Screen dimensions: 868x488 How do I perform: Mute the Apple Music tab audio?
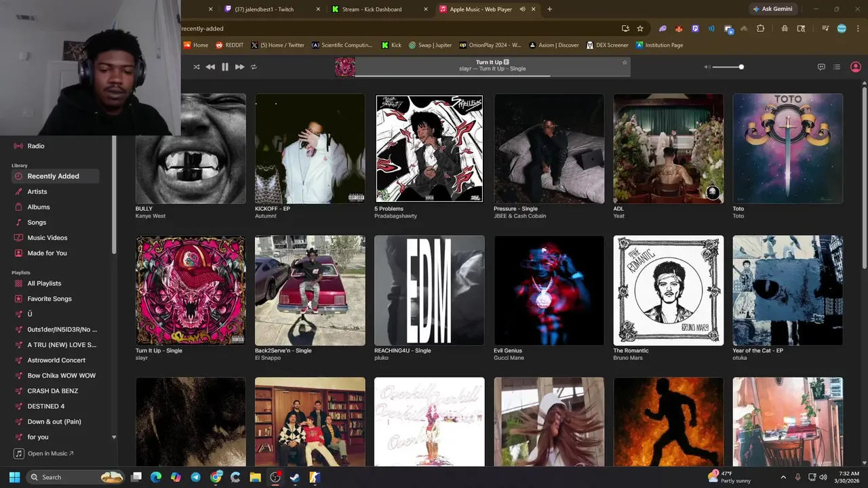[x=522, y=9]
